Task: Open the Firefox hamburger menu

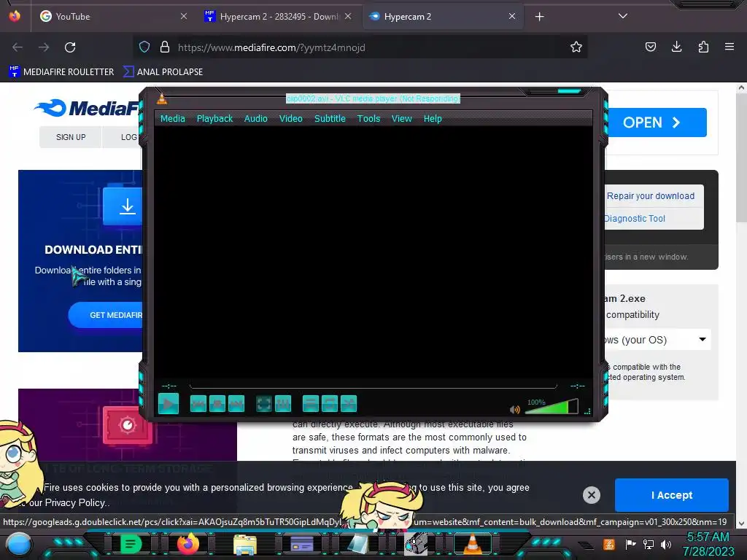Action: coord(729,47)
